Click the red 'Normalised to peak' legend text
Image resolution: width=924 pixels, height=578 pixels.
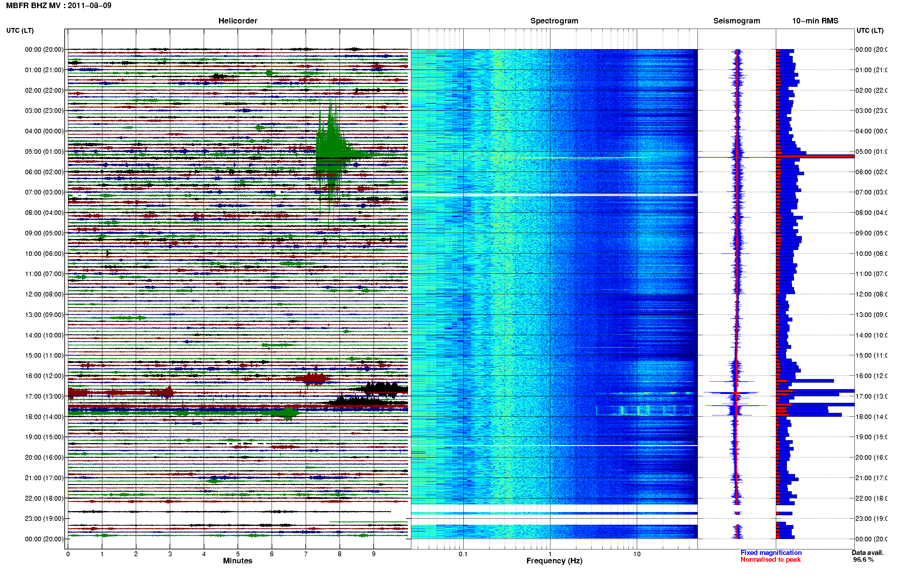click(x=770, y=560)
